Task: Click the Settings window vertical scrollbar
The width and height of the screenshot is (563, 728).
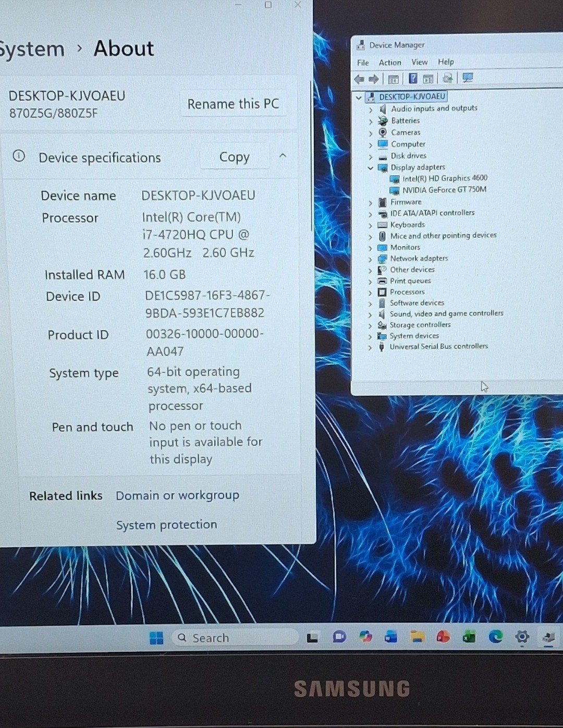Action: [x=312, y=156]
